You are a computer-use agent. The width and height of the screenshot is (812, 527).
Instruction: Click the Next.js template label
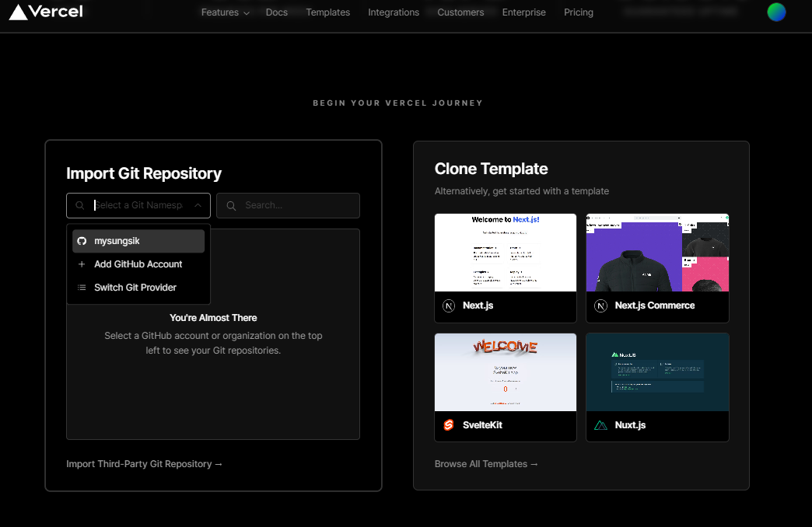point(478,305)
